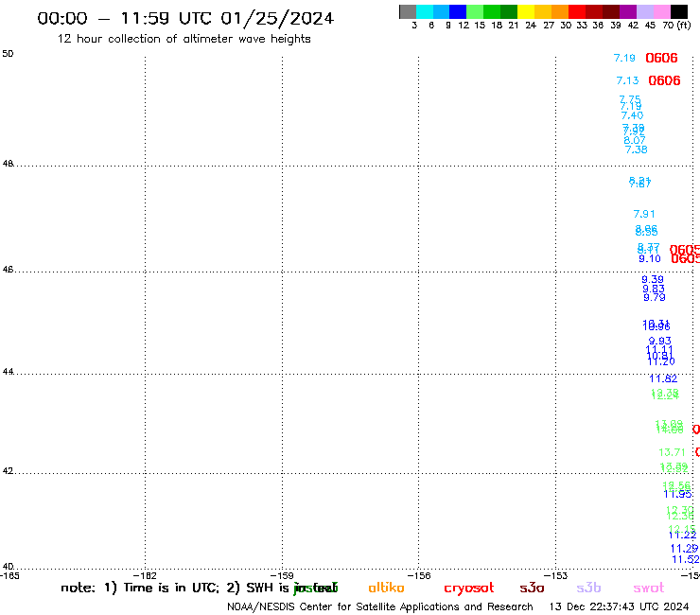Screen dimensions: 700x615
Task: Click the latitude axis label '50'
Action: 8,54
